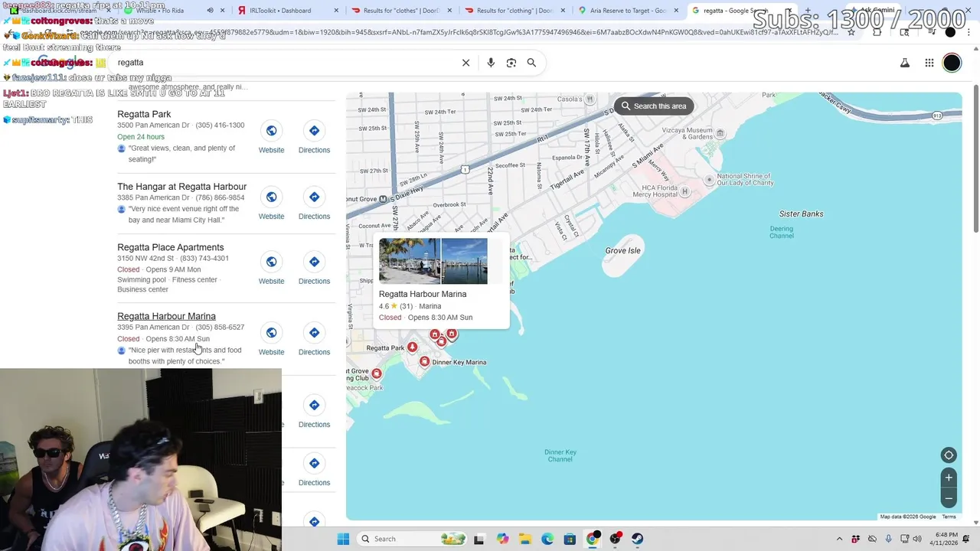Select the Regatta Park map pin
This screenshot has height=551, width=980.
(413, 347)
